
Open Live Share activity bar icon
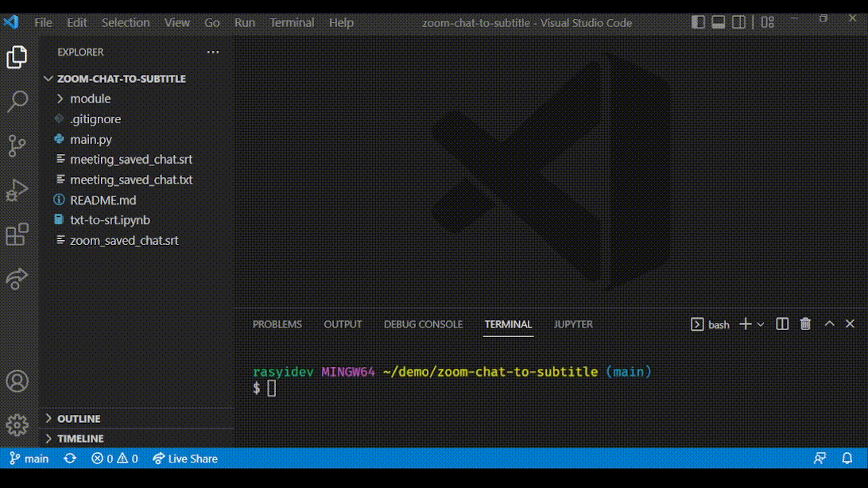pyautogui.click(x=17, y=279)
